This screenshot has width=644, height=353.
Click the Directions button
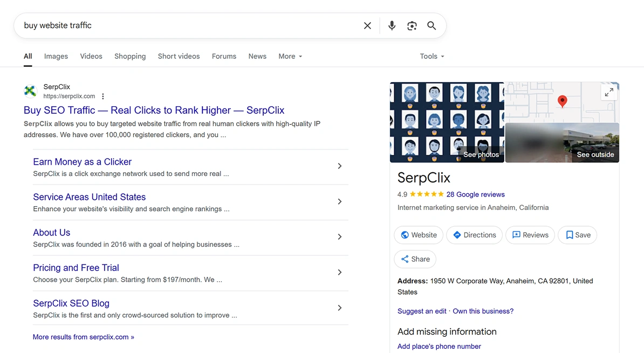[475, 235]
